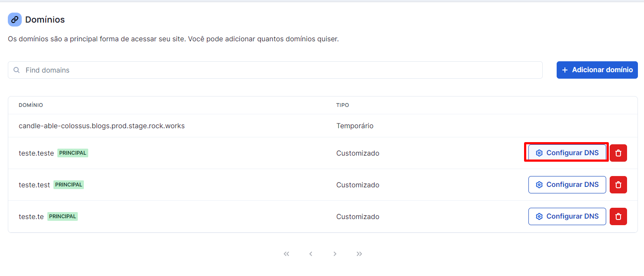Click the DOMÍNIO column header
The width and height of the screenshot is (644, 276).
tap(31, 105)
